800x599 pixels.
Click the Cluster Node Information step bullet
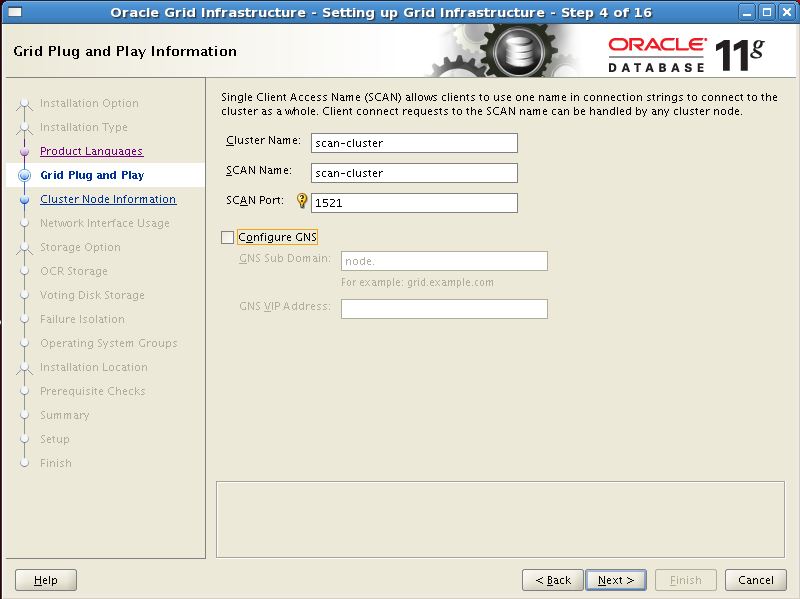(24, 199)
